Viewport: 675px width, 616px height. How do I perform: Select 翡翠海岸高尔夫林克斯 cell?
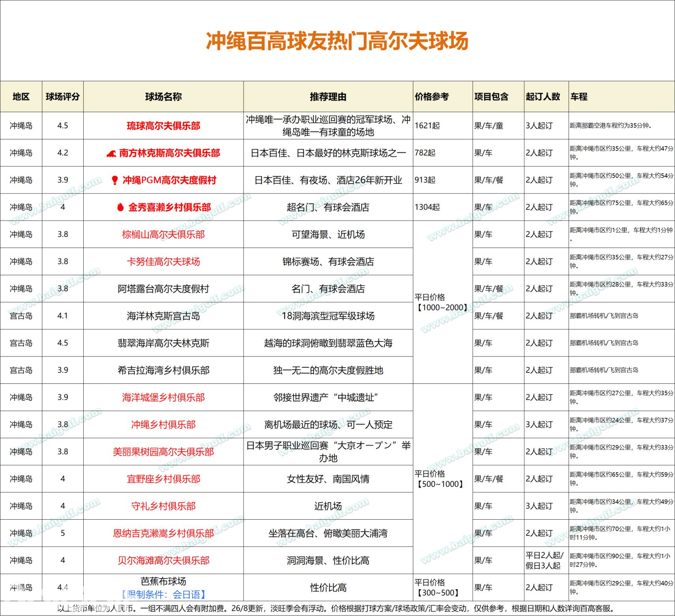[x=163, y=343]
